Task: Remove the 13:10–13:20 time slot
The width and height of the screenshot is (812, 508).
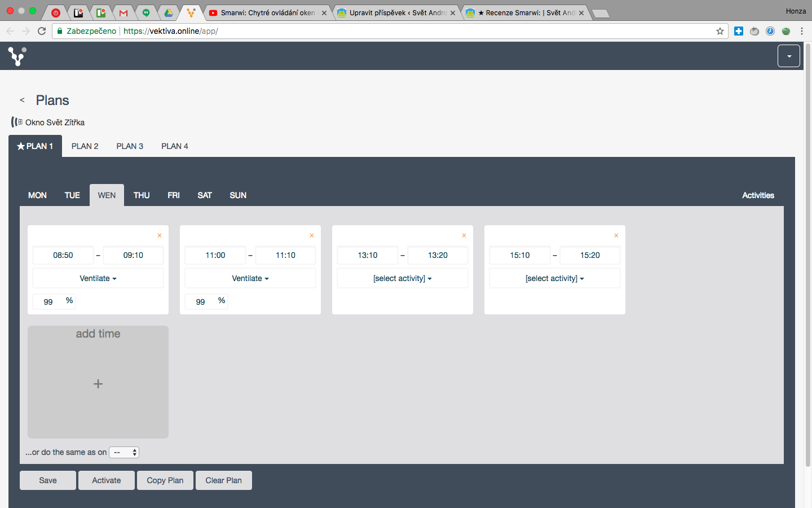Action: pos(464,236)
